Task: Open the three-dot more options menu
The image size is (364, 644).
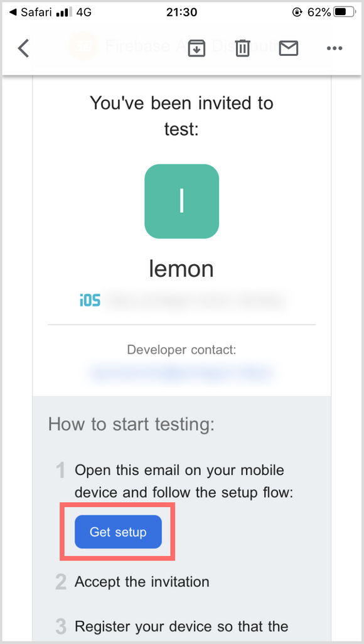Action: tap(335, 48)
